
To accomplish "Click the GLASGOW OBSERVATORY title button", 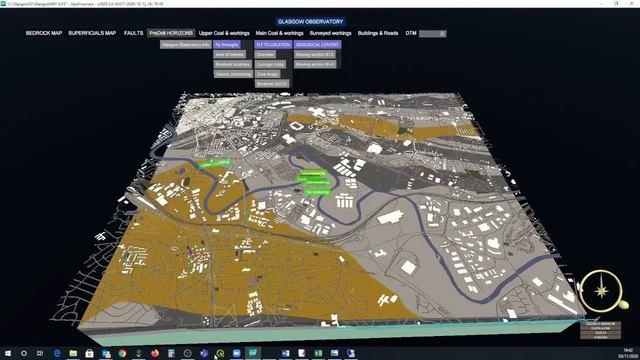I will coord(310,22).
